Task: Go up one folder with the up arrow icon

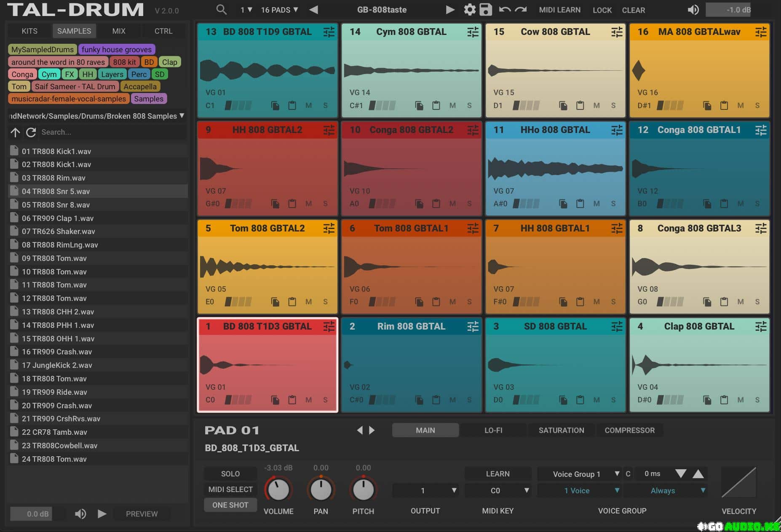Action: point(15,132)
